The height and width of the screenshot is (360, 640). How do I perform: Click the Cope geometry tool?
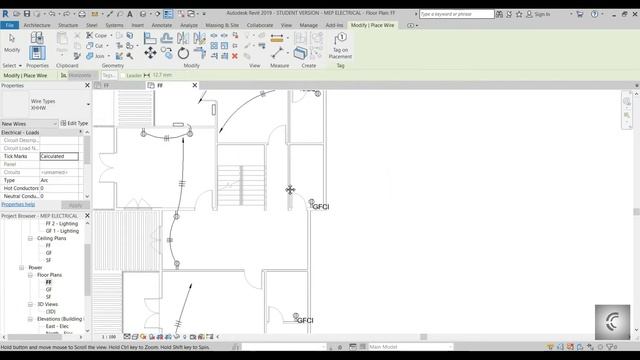(97, 36)
